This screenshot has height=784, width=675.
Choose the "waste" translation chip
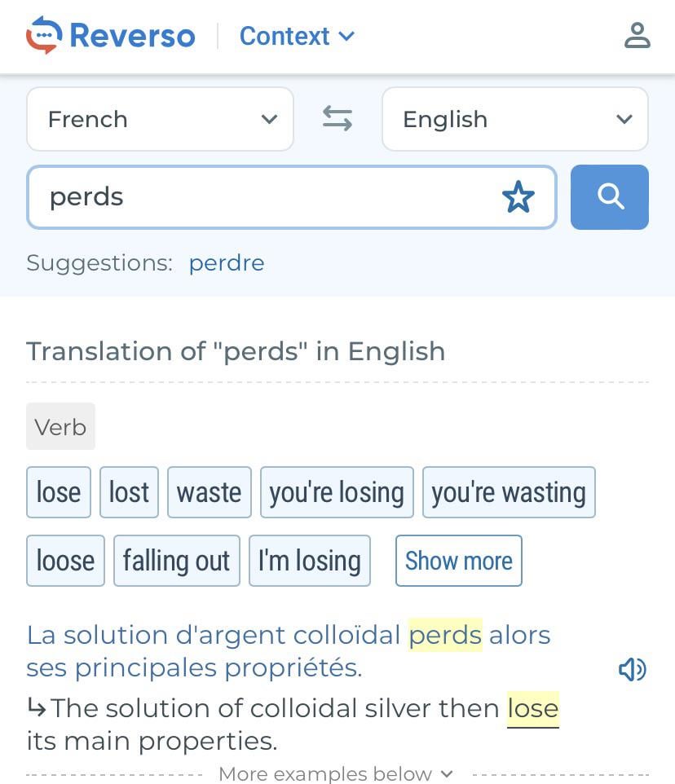pos(210,492)
